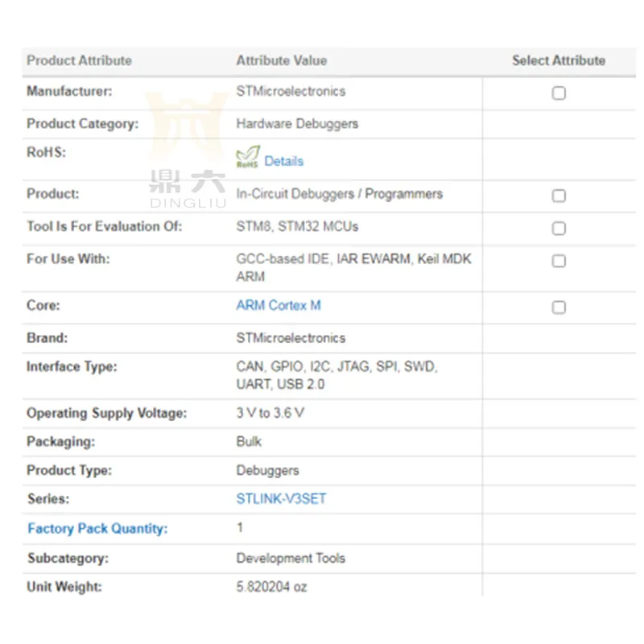Select the Hardware Debuggers category value

(297, 124)
